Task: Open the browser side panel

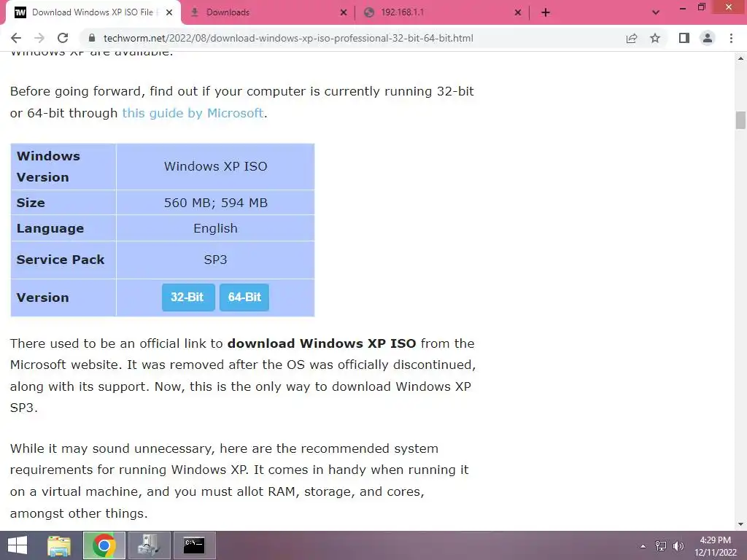Action: pyautogui.click(x=684, y=38)
